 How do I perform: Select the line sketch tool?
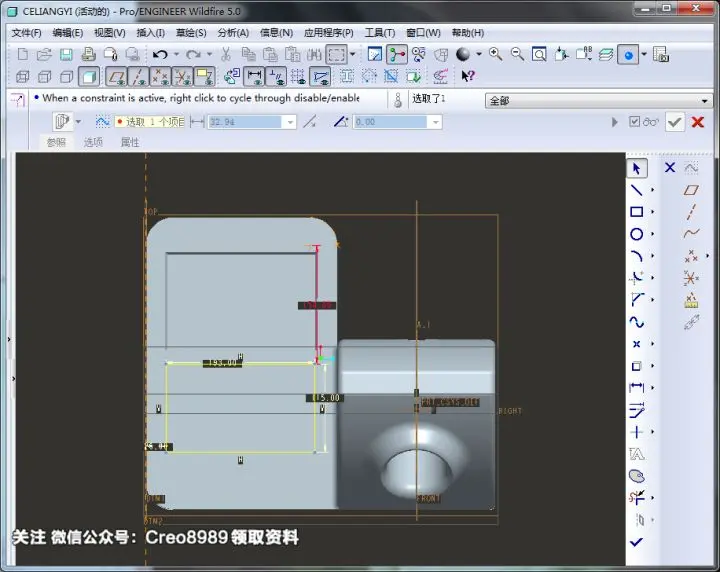(x=636, y=190)
